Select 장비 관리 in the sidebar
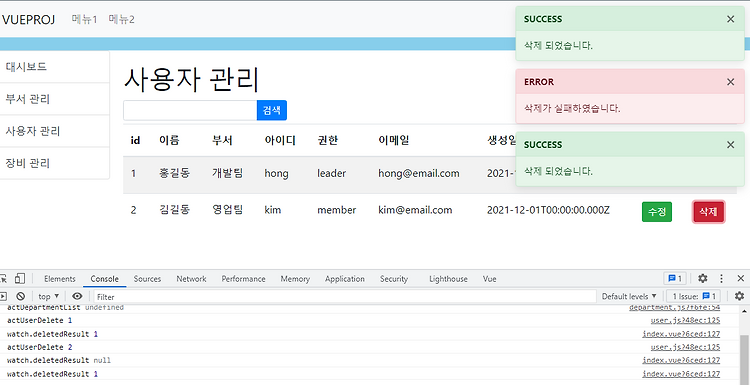750x385 pixels. [55, 163]
